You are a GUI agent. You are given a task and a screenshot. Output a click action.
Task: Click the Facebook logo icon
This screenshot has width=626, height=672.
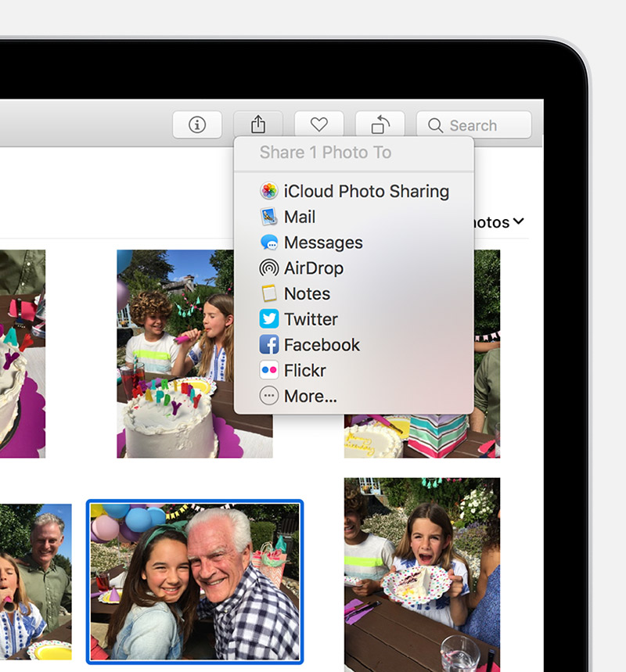tap(269, 344)
